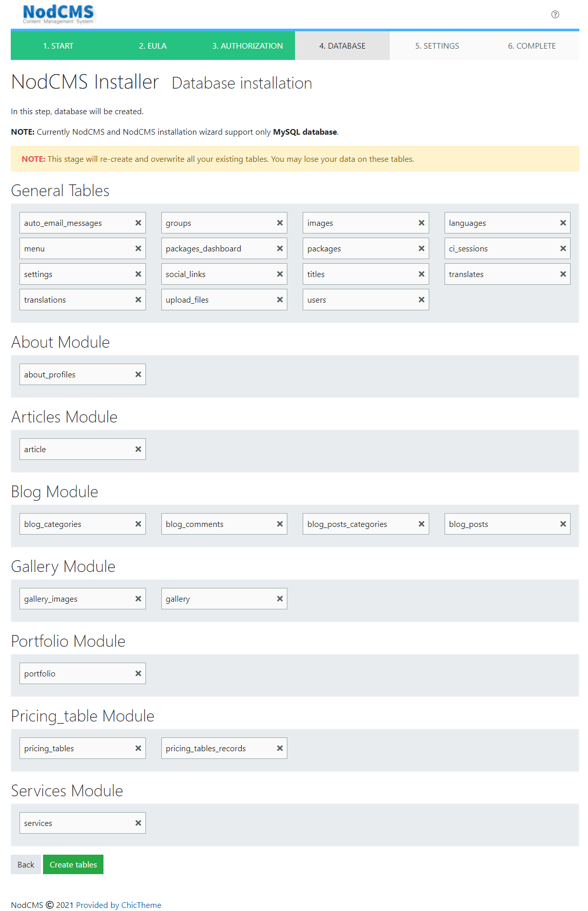Remove the users table entry
Viewport: 588px width, 911px height.
(421, 300)
